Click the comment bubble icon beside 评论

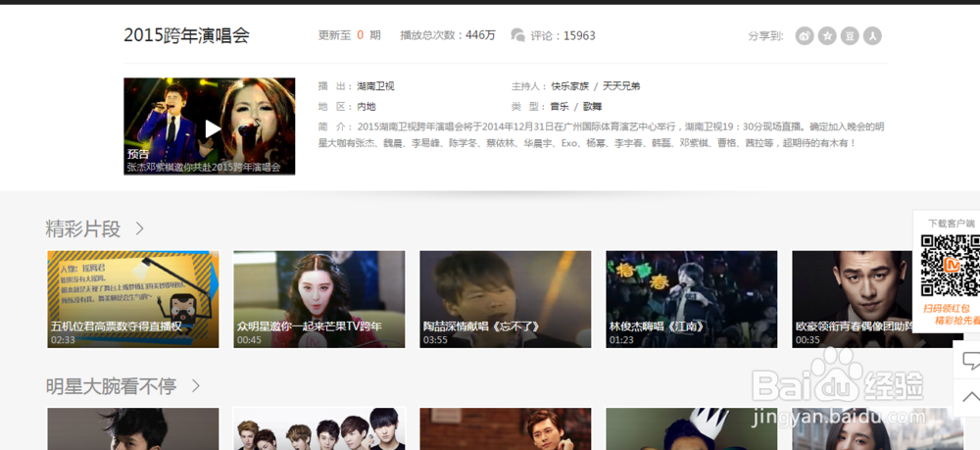[x=517, y=35]
